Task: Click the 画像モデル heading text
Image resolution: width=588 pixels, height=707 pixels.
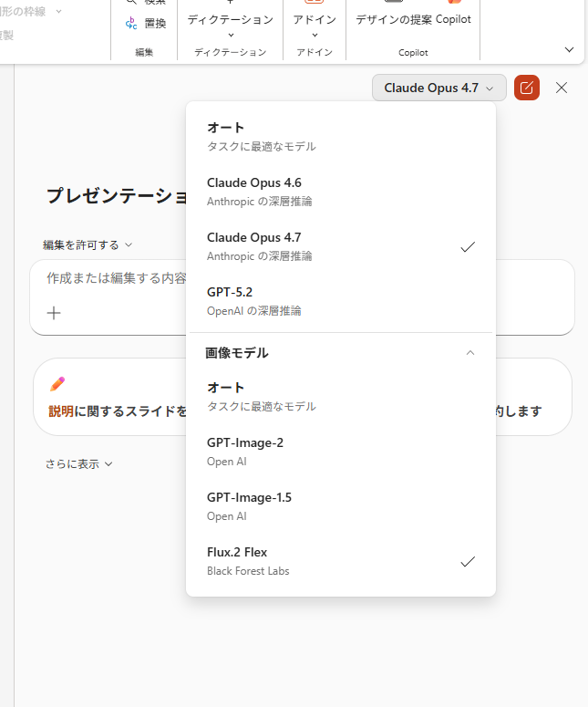Action: click(x=237, y=353)
